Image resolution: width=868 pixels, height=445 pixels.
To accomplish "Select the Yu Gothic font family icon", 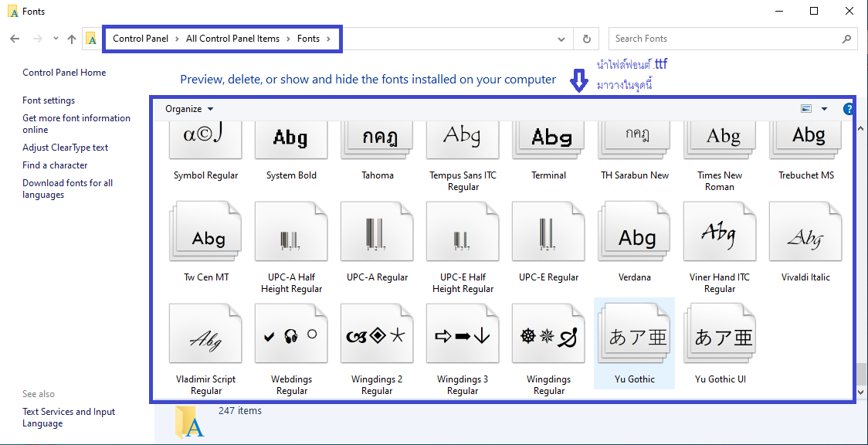I will (634, 333).
